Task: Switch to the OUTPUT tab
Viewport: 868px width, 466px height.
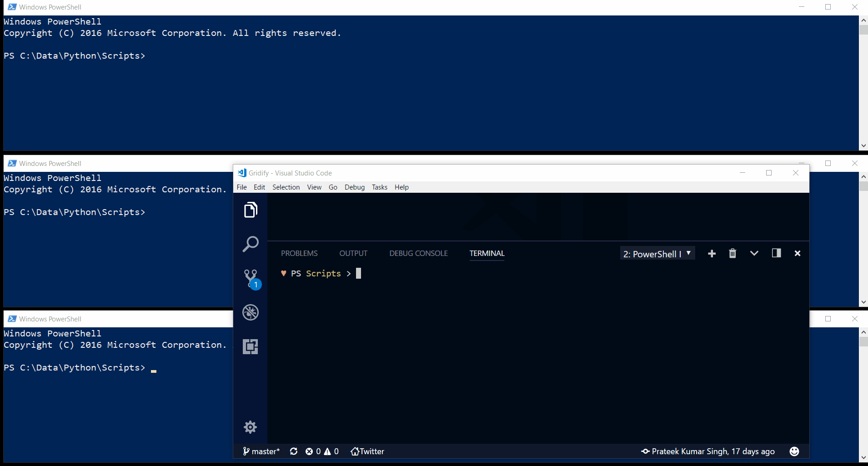Action: pyautogui.click(x=353, y=253)
